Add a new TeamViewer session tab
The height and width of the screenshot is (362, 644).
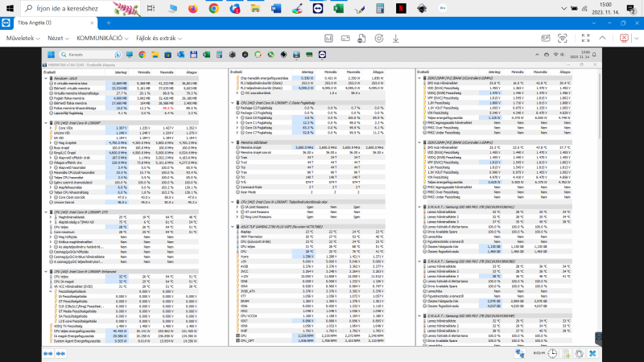(109, 23)
